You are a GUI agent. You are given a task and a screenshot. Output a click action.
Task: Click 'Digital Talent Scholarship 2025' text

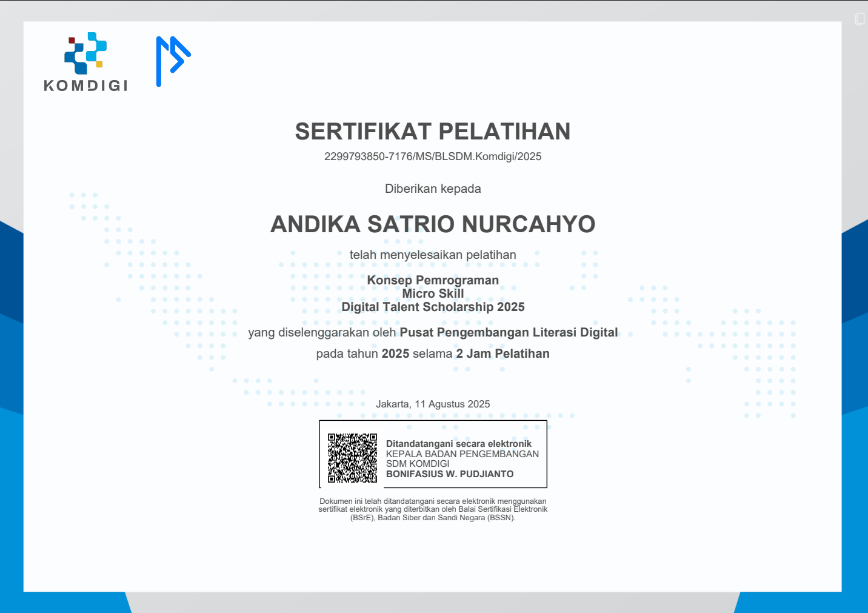433,307
